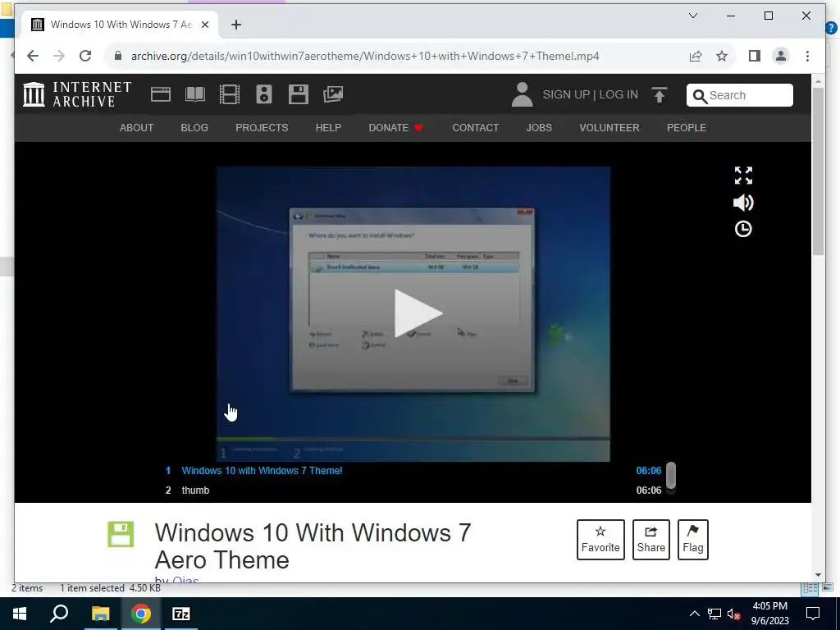840x630 pixels.
Task: Click the clock playback speed icon
Action: (x=743, y=229)
